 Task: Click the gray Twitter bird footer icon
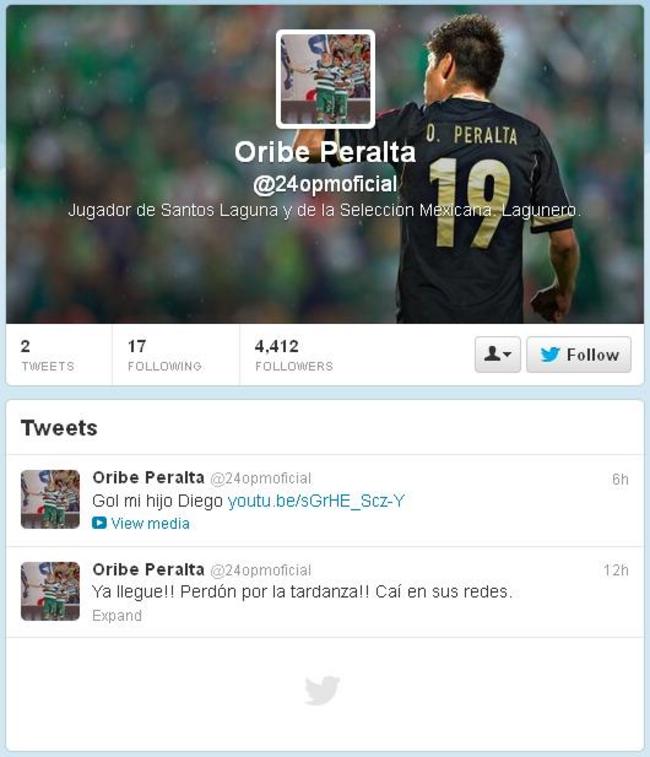point(322,690)
